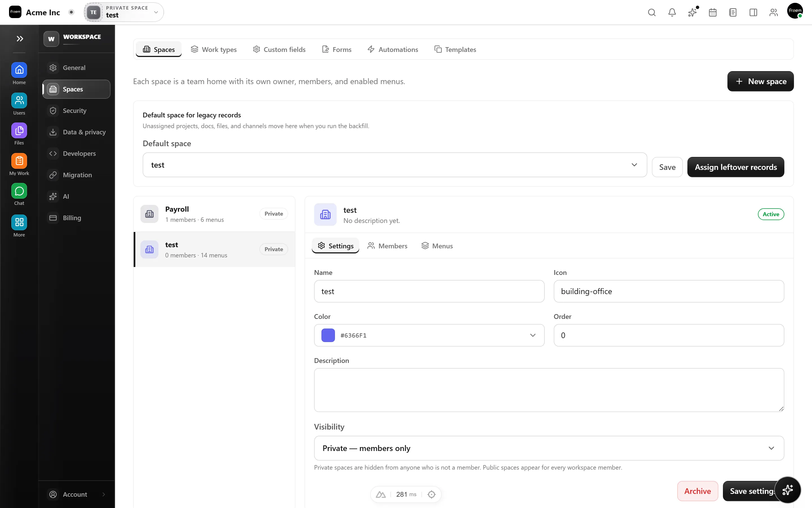Image resolution: width=812 pixels, height=508 pixels.
Task: Switch to the Members tab of test space
Action: tap(387, 246)
